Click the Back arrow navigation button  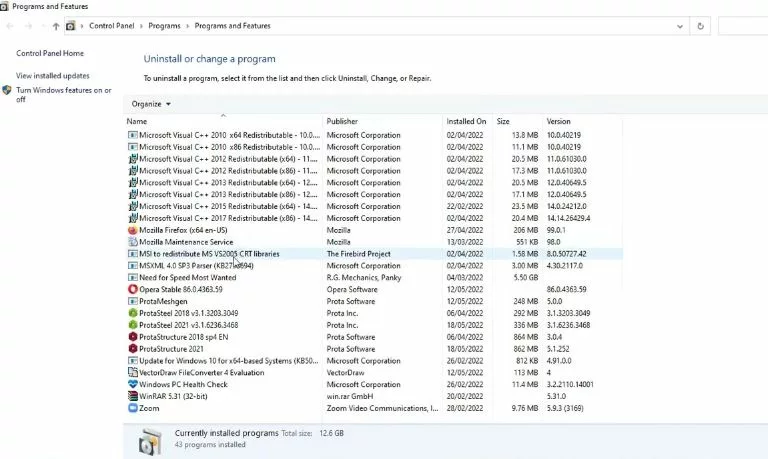pyautogui.click(x=10, y=26)
